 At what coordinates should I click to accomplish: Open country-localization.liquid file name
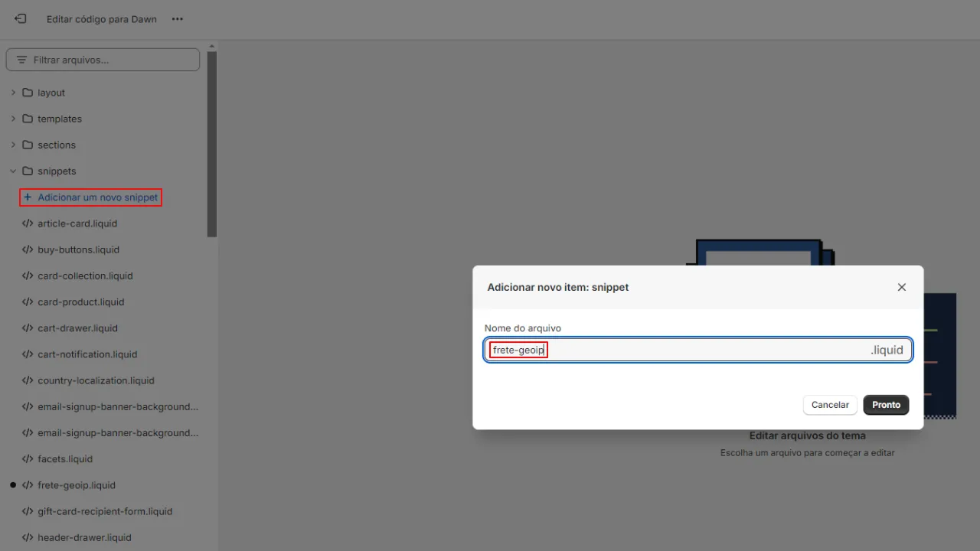[96, 380]
